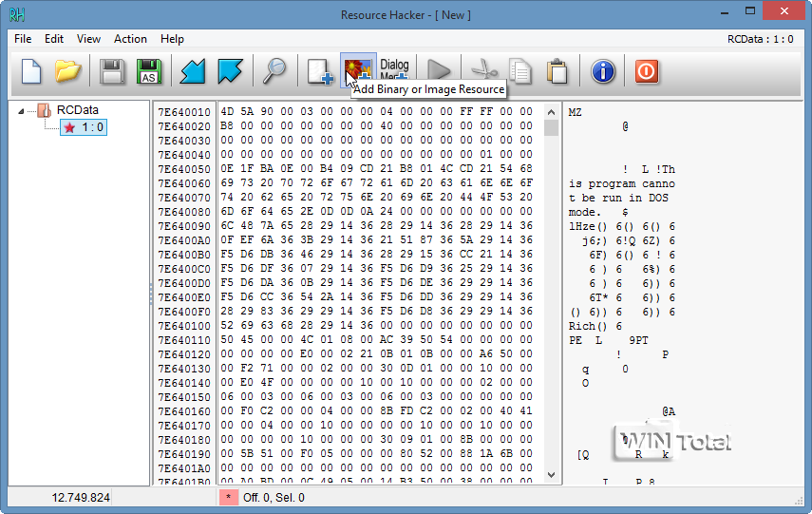Select the RCData folder tree item

pyautogui.click(x=77, y=110)
